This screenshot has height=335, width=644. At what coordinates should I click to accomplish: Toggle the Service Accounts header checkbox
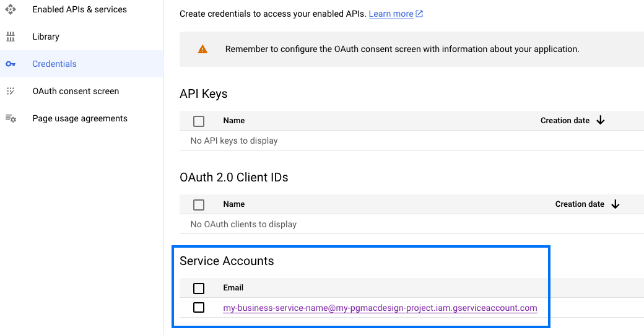[x=199, y=288]
